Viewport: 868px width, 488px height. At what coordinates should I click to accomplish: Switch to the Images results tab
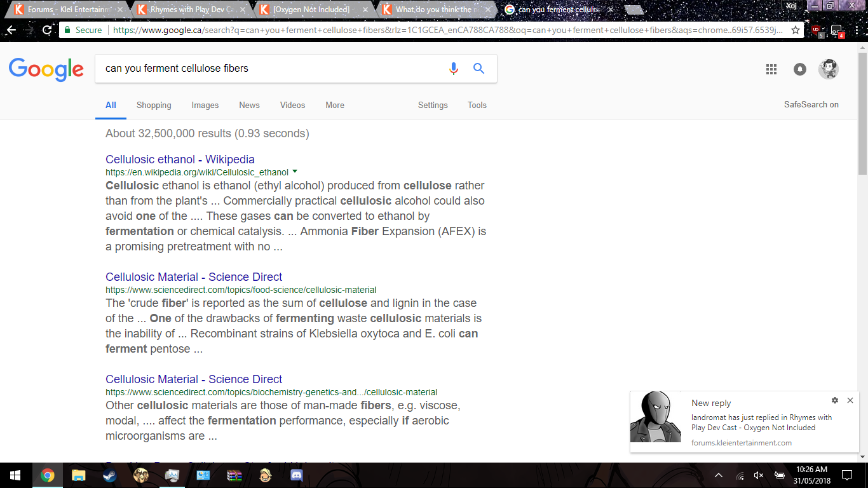tap(205, 105)
